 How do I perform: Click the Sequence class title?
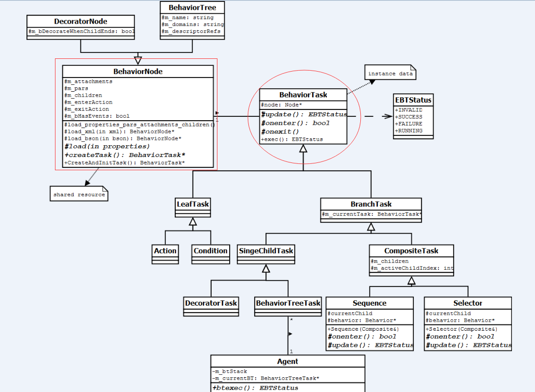(x=370, y=303)
